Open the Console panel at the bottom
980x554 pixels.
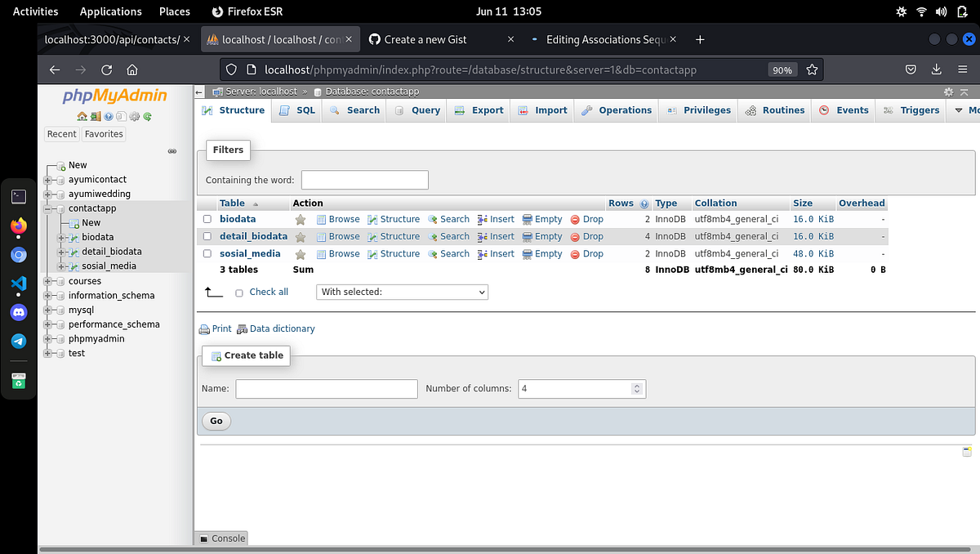[x=220, y=538]
